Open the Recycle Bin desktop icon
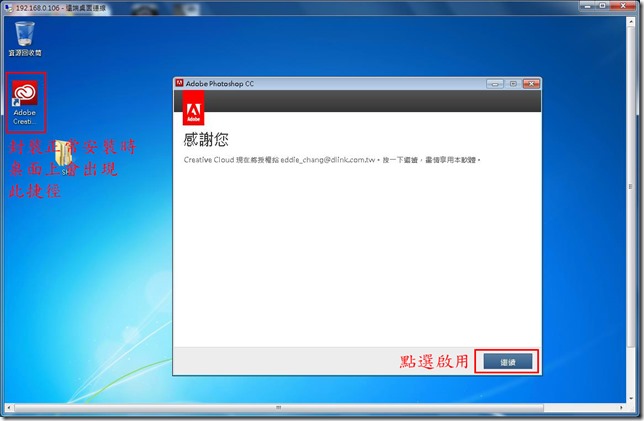 coord(25,39)
